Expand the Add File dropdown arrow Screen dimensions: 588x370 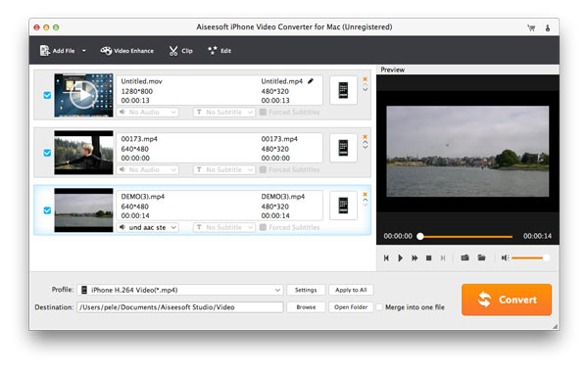tap(84, 51)
